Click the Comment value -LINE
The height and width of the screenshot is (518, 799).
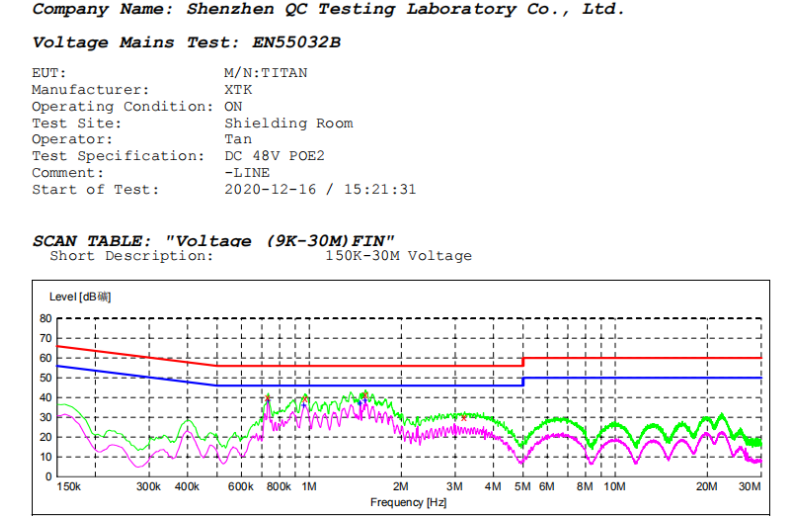coord(247,173)
